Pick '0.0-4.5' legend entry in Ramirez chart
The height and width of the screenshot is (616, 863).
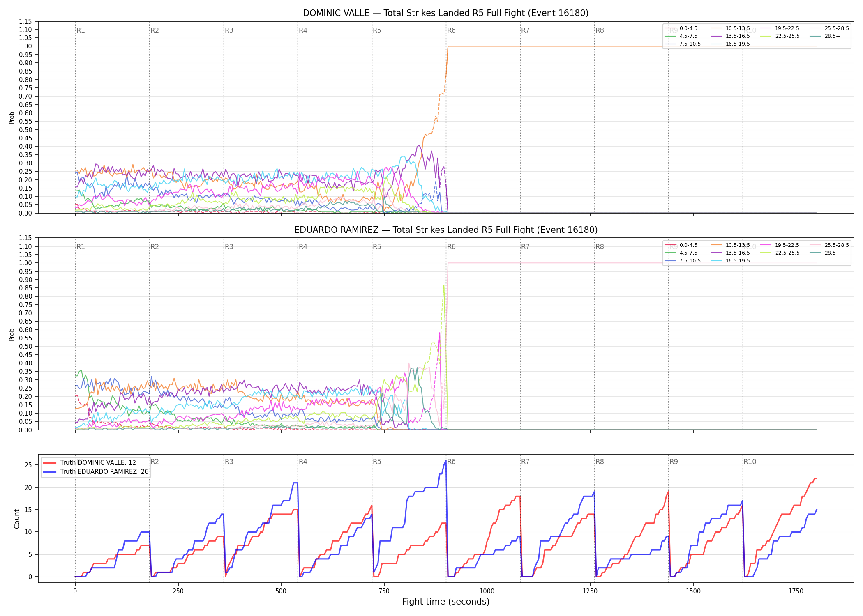click(x=681, y=245)
